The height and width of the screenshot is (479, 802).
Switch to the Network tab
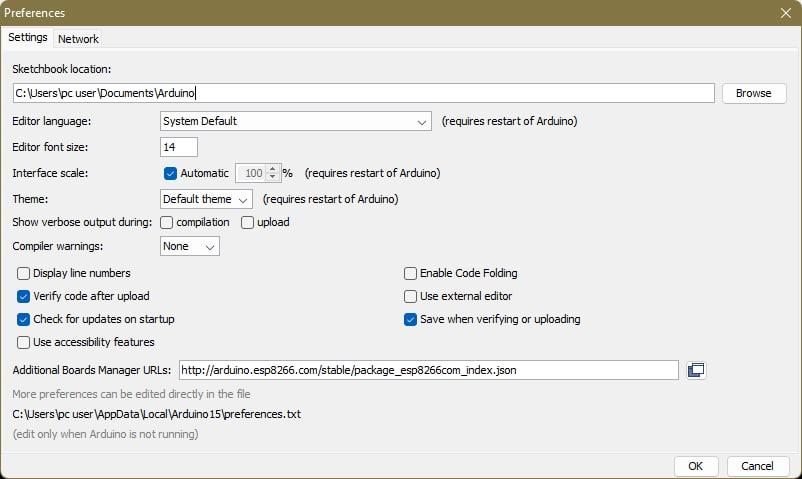(x=78, y=39)
